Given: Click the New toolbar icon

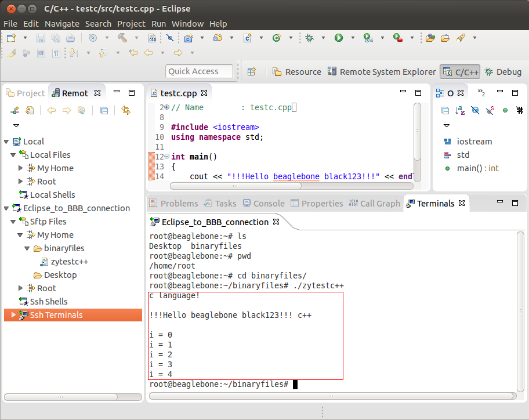Looking at the screenshot, I should [11, 38].
